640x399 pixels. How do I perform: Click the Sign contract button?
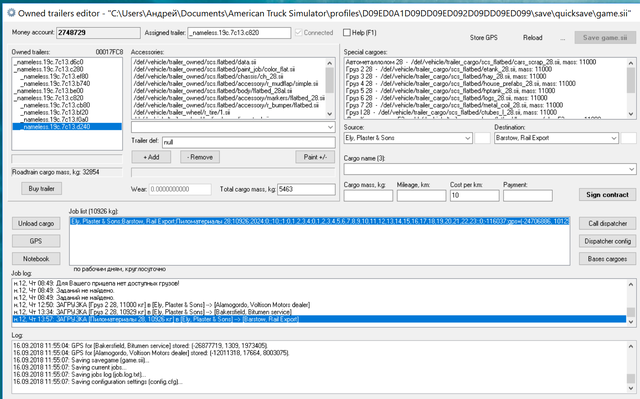click(x=607, y=195)
